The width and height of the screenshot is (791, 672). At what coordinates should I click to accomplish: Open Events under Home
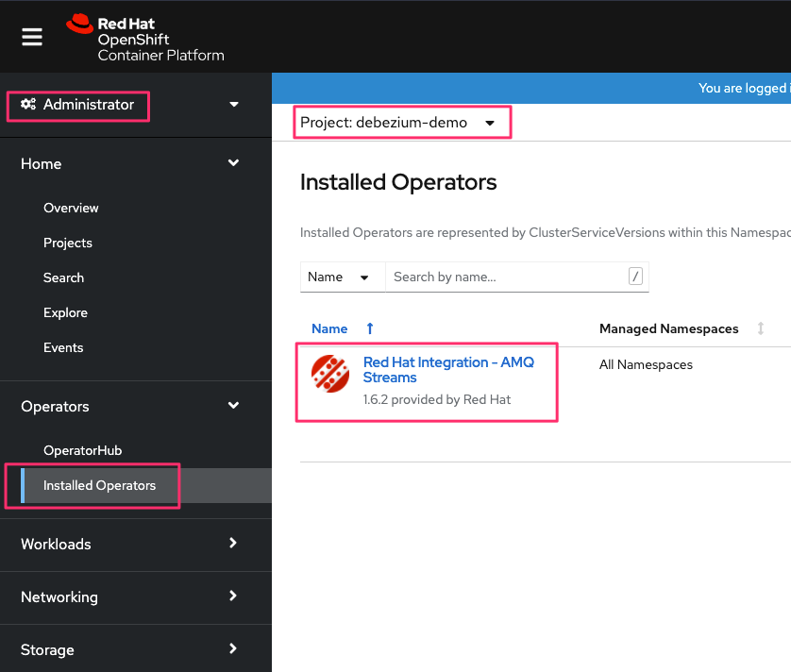coord(63,347)
